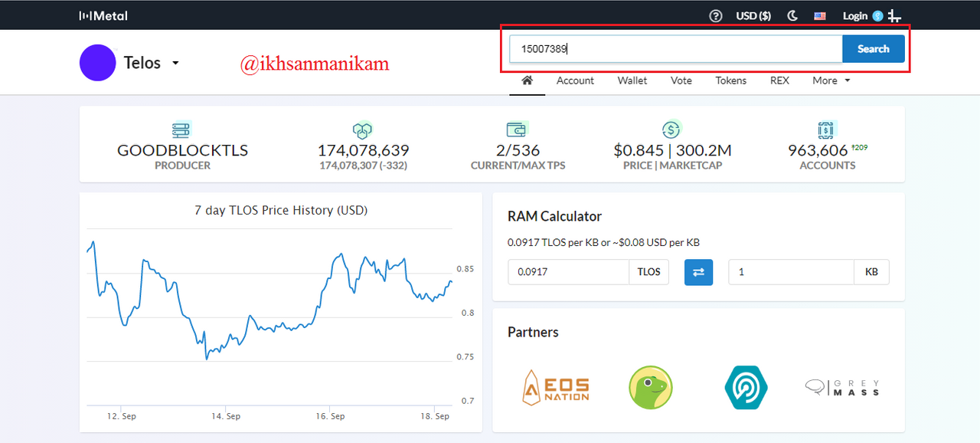This screenshot has height=443, width=980.
Task: Click the irreversible block text 174,078,307 (-332)
Action: point(363,166)
